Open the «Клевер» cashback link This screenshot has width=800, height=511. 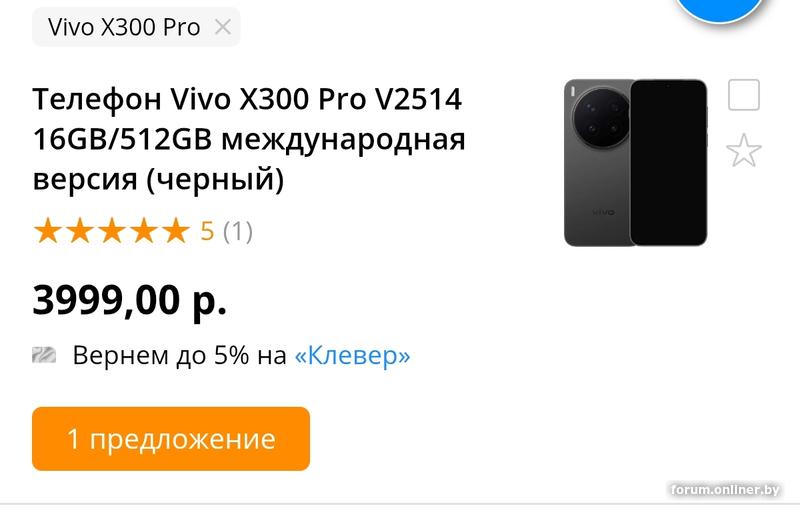click(353, 355)
